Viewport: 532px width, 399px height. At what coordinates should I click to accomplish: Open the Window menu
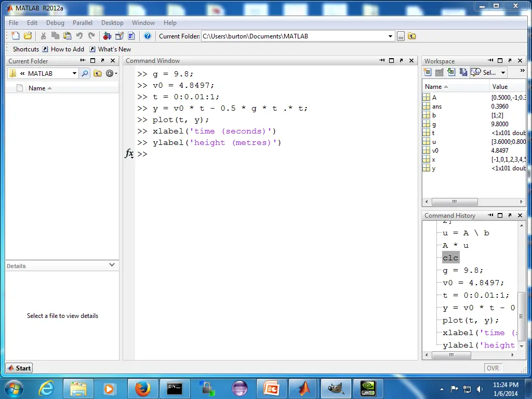(143, 23)
